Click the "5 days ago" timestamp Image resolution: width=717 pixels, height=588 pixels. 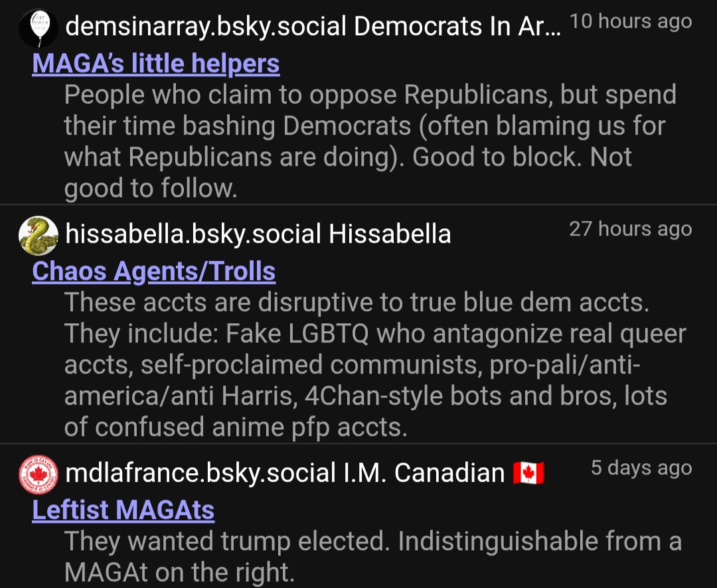click(641, 468)
